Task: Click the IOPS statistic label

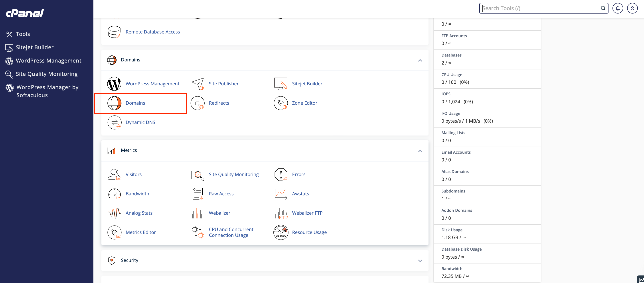Action: click(x=446, y=94)
